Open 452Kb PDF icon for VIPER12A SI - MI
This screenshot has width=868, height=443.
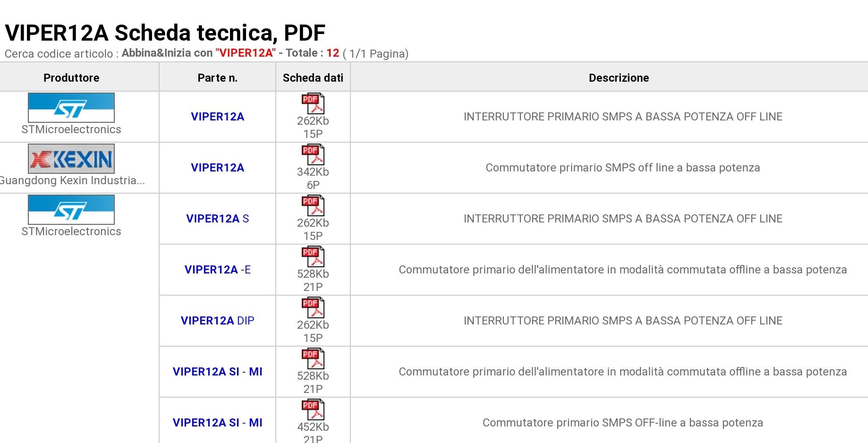[x=313, y=410]
